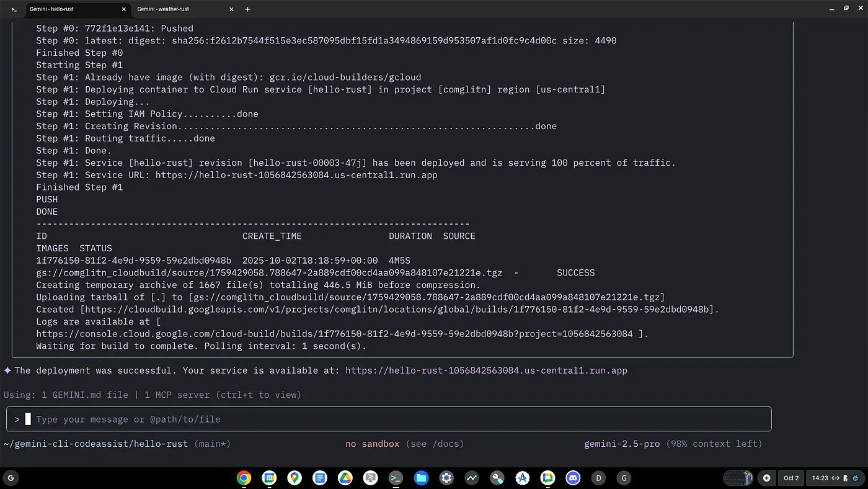Open Google Docs from the shelf

click(320, 478)
